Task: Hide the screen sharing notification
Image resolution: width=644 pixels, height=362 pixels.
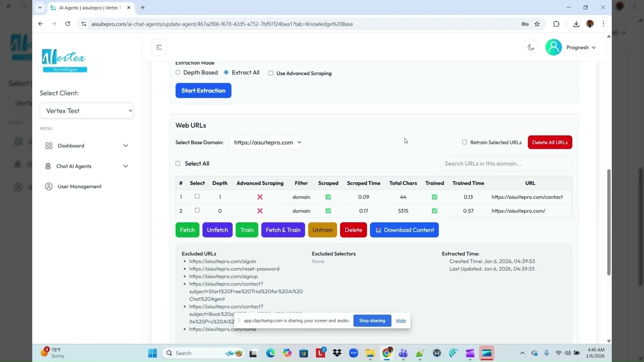Action: tap(400, 321)
